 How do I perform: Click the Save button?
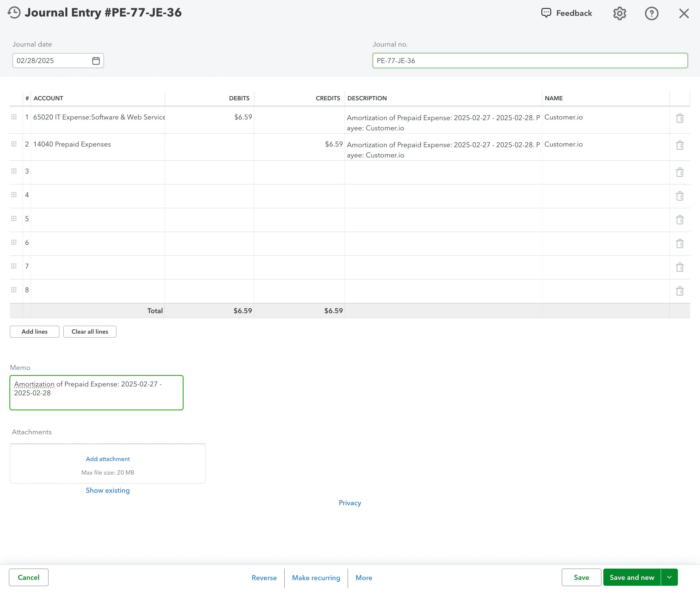coord(581,577)
